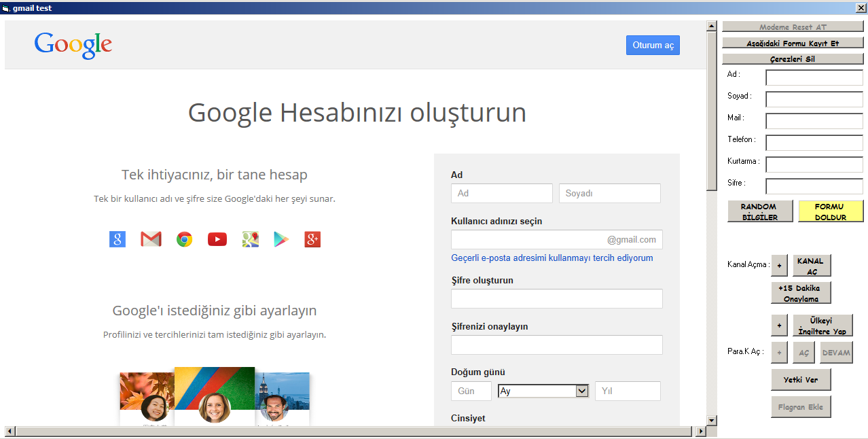Click the Gün day field
This screenshot has width=868, height=439.
(471, 391)
